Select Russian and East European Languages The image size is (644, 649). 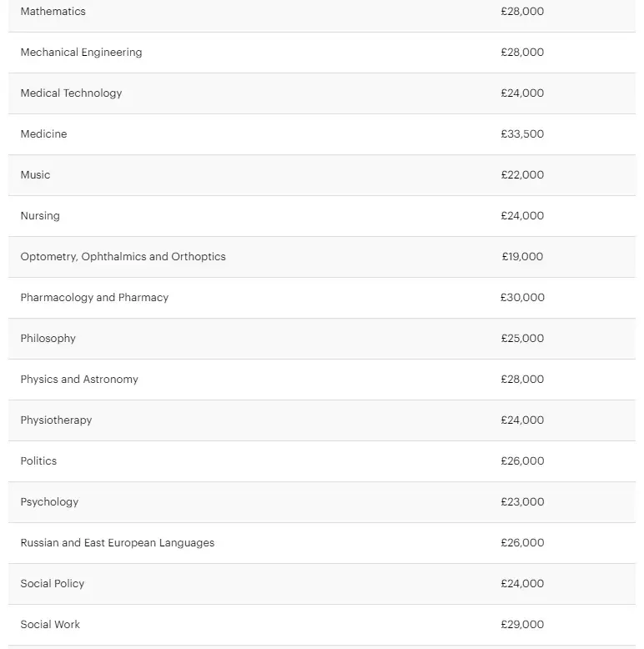click(118, 543)
